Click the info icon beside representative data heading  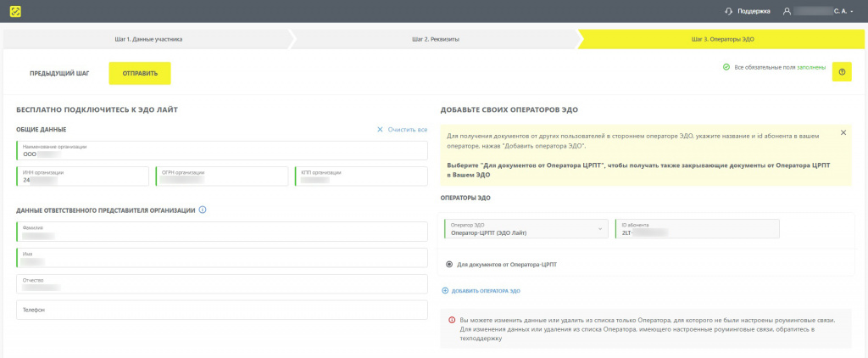tap(202, 210)
